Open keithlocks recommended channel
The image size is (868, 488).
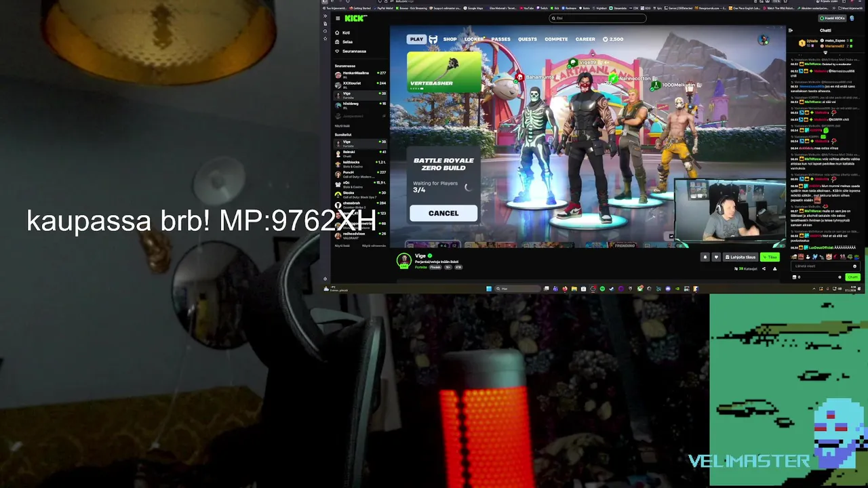click(x=360, y=163)
